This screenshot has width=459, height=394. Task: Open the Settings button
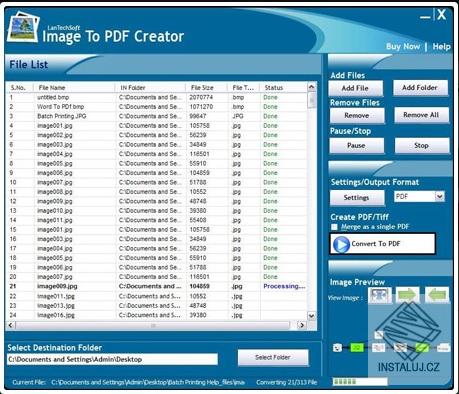point(357,198)
